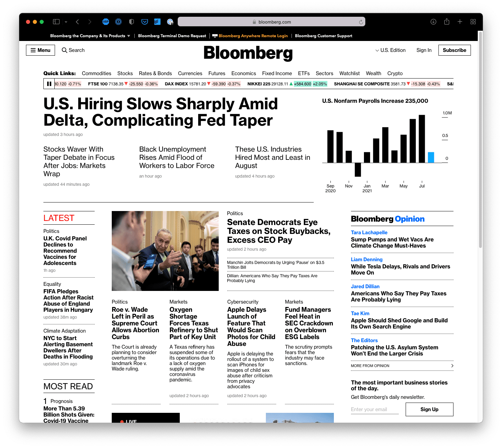Open Senate Democrats Eye Taxes article
This screenshot has width=502, height=448.
pos(279,231)
